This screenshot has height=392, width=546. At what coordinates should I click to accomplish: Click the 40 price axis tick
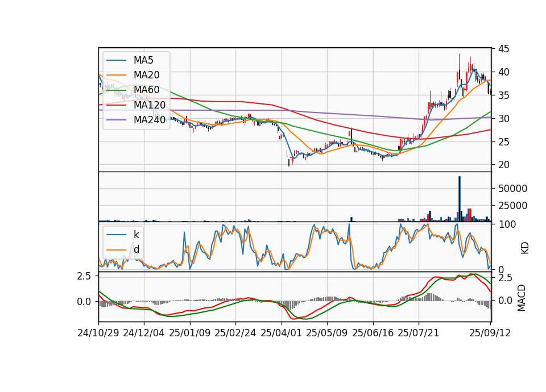(x=504, y=72)
